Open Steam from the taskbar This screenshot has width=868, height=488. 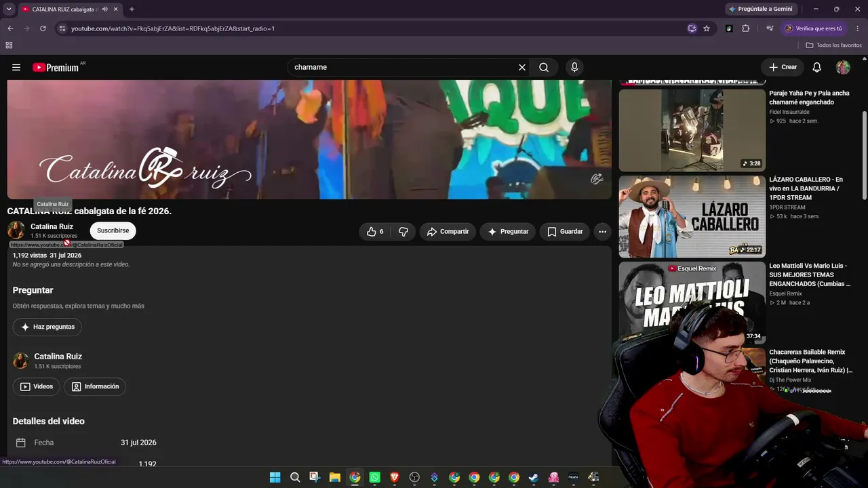534,477
